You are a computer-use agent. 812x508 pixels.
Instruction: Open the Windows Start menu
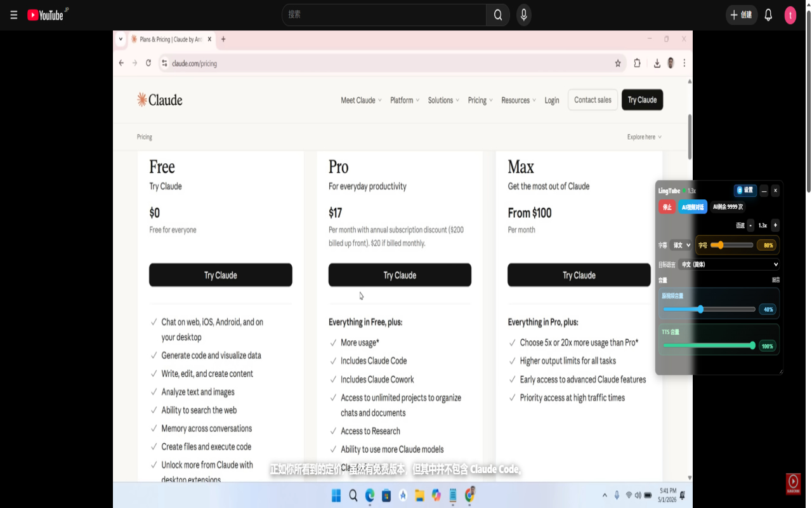[x=337, y=495]
